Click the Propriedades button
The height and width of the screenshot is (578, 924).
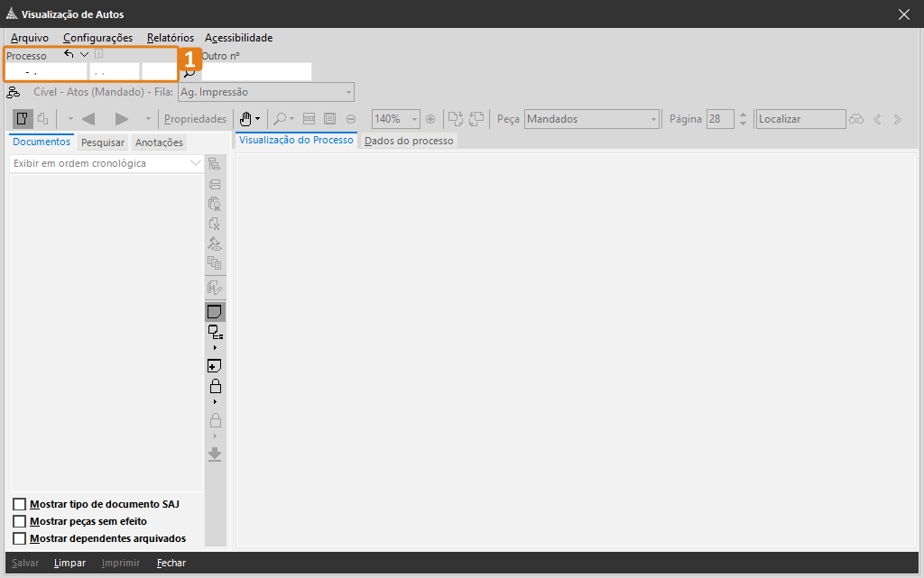[x=195, y=119]
